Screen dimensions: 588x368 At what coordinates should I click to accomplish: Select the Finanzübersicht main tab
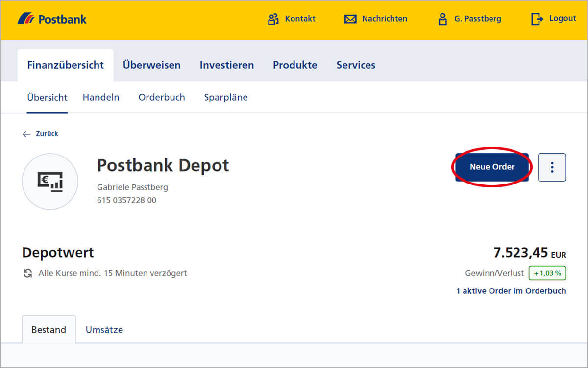pos(65,65)
